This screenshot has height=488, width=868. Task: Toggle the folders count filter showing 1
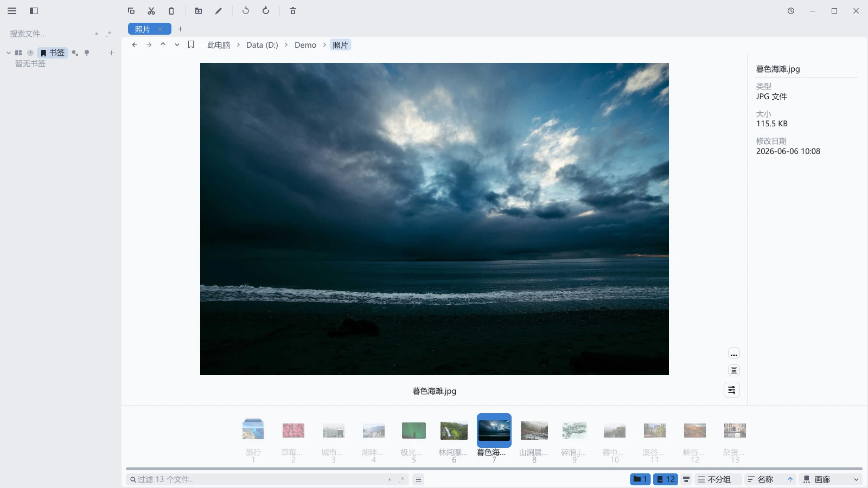click(x=640, y=479)
